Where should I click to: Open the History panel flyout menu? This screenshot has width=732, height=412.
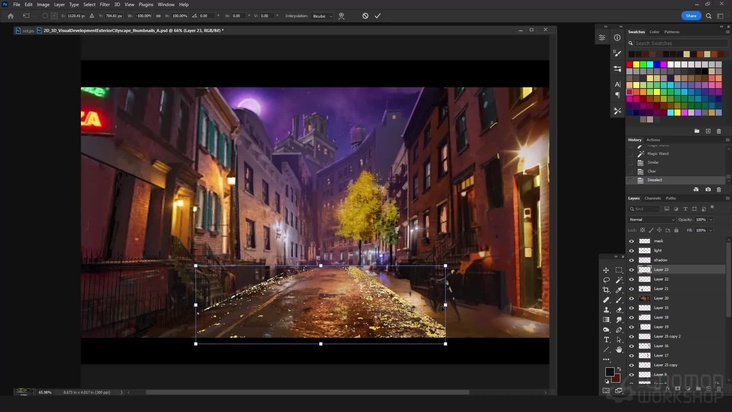727,140
